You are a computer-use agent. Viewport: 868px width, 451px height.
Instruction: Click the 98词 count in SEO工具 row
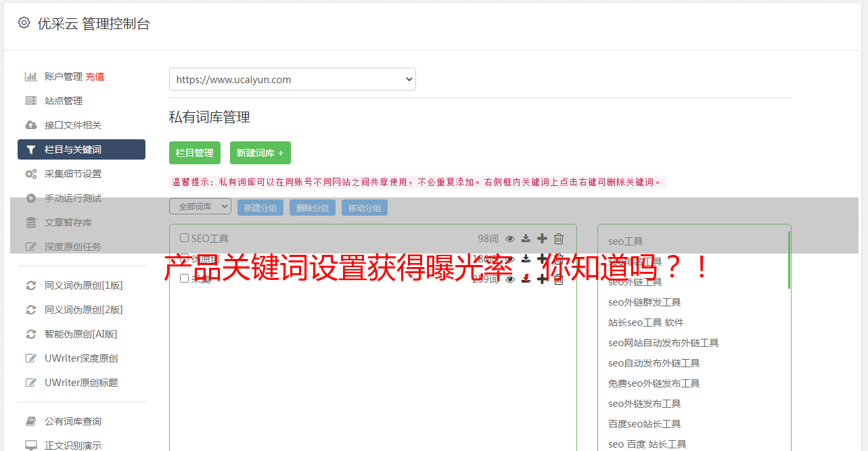(x=488, y=239)
